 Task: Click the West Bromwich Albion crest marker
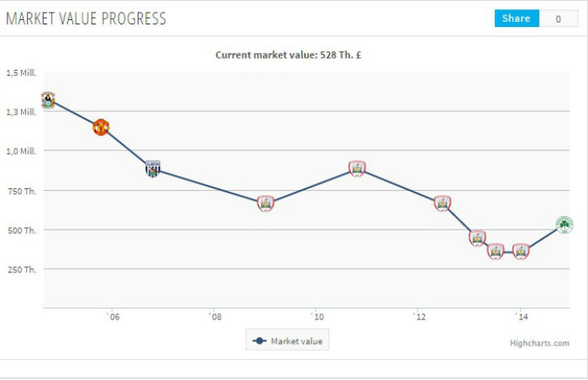pos(152,168)
